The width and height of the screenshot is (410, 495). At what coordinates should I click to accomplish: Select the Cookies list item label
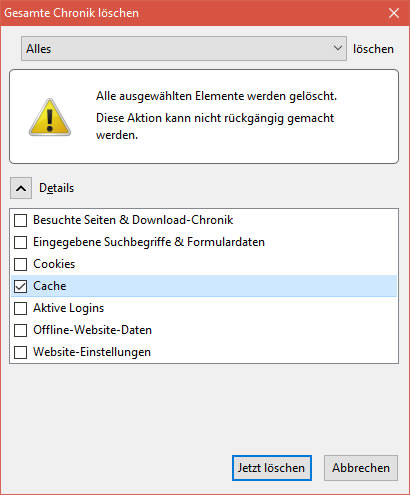(54, 264)
